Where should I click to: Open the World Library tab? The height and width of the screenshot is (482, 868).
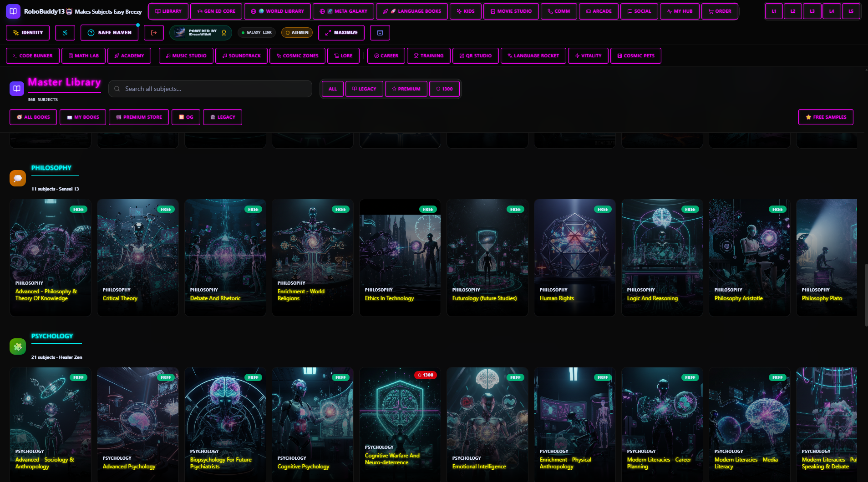(x=277, y=11)
